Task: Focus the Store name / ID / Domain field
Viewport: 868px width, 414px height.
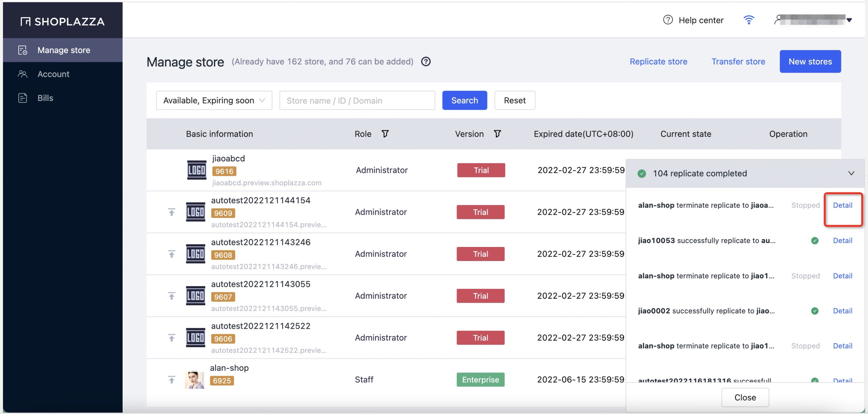Action: coord(357,100)
